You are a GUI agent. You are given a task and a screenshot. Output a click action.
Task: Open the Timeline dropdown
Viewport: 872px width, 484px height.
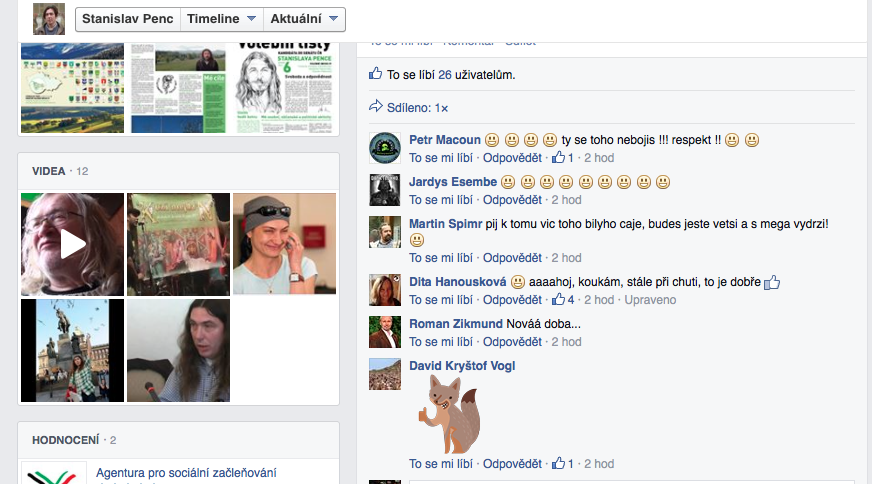[221, 19]
